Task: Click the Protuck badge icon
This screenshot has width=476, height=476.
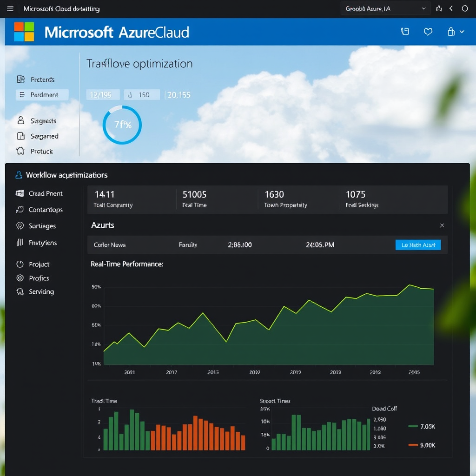Action: coord(20,151)
